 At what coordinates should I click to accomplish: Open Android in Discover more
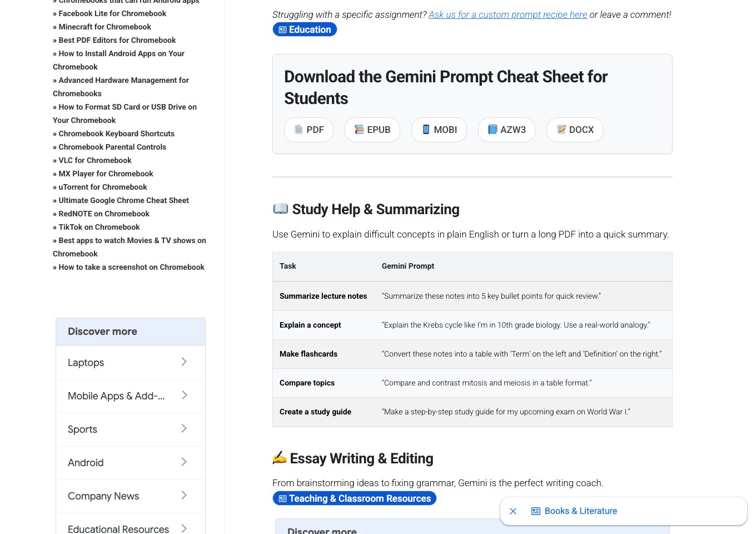click(x=131, y=463)
